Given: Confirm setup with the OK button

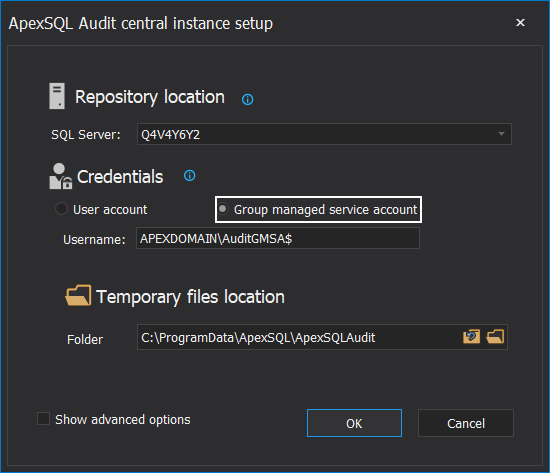Looking at the screenshot, I should point(354,423).
